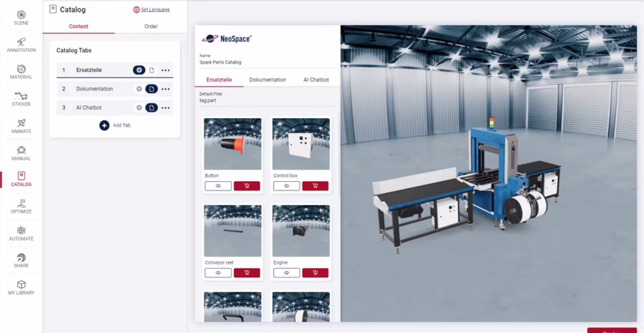
Task: Open more options for Ersatzteile row
Action: 165,70
